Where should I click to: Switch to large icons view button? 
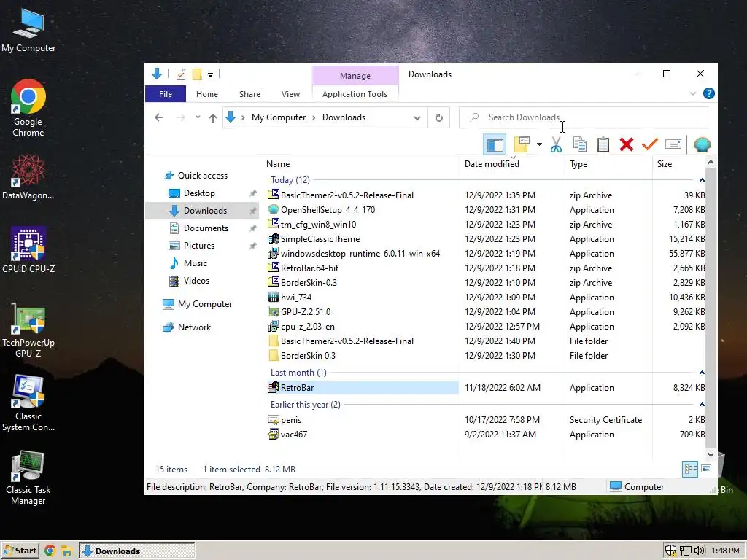click(706, 469)
